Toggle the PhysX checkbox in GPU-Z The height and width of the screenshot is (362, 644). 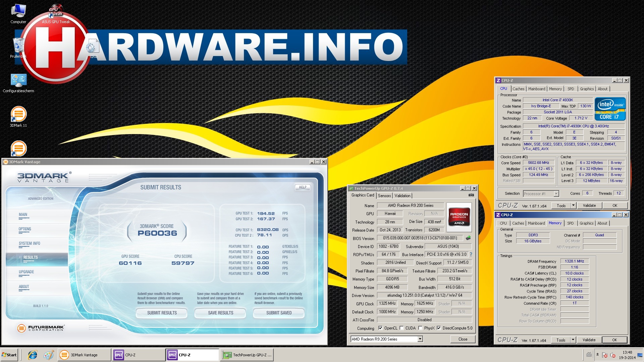pos(420,328)
